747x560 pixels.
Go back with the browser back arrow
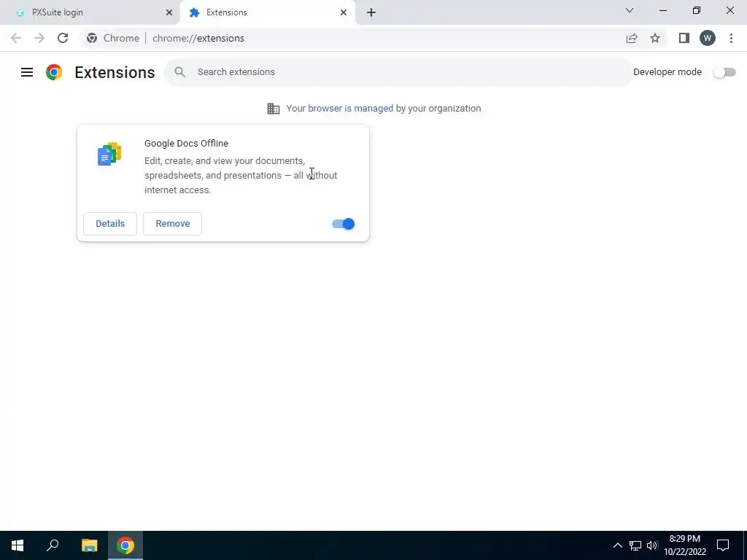point(16,38)
